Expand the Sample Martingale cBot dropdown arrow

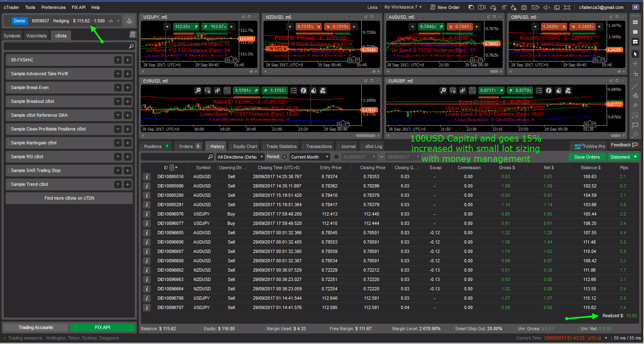pyautogui.click(x=118, y=143)
